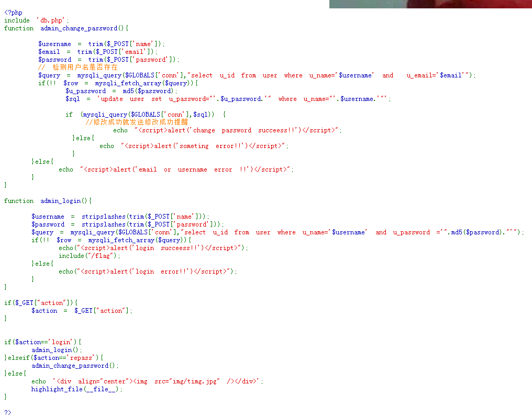Image resolution: width=532 pixels, height=419 pixels.
Task: Click the "include 'db.php';" line
Action: click(x=36, y=20)
